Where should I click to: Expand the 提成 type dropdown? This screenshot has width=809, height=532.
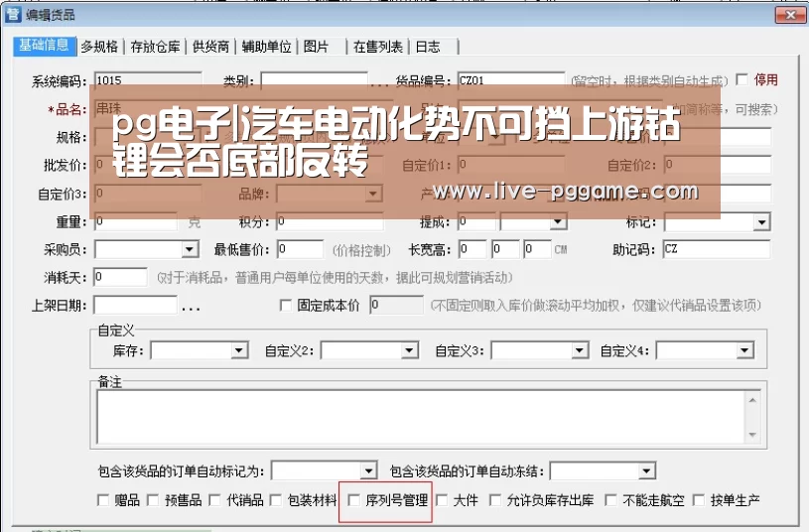(558, 222)
